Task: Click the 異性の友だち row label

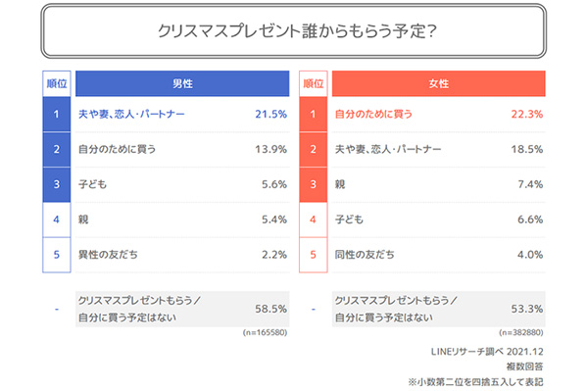Action: 108,255
